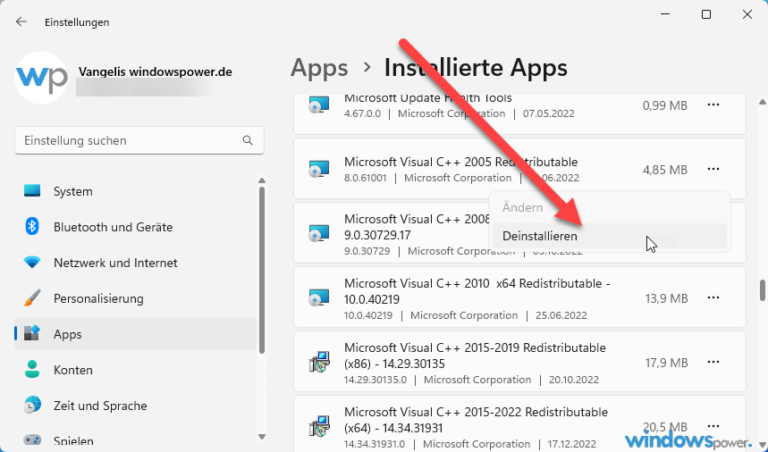This screenshot has width=768, height=452.
Task: Select Microsoft Visual C++ 2005 Redistributable text
Action: (x=461, y=162)
